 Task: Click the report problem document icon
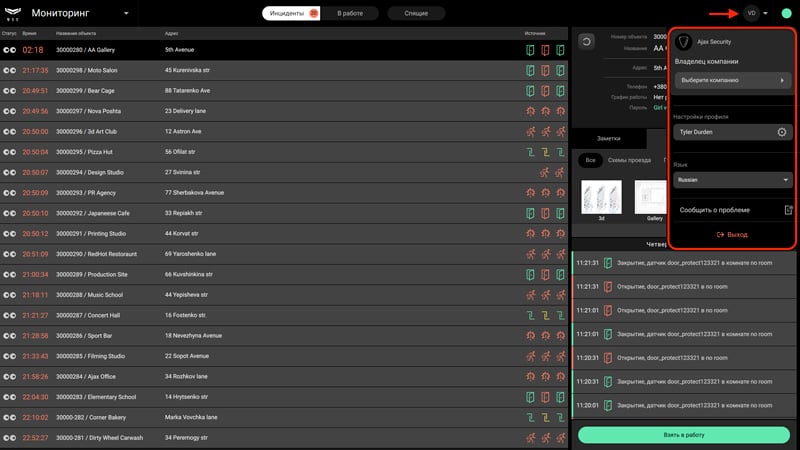(x=788, y=210)
